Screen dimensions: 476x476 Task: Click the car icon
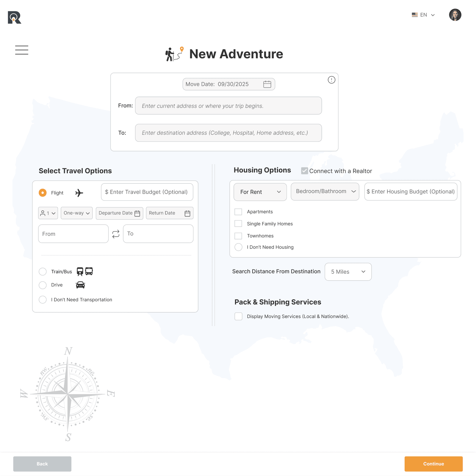pos(80,285)
